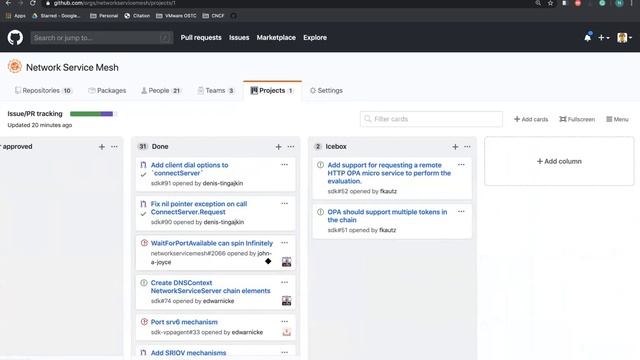This screenshot has height=360, width=640.
Task: Switch to the Repositories tab
Action: (x=43, y=91)
